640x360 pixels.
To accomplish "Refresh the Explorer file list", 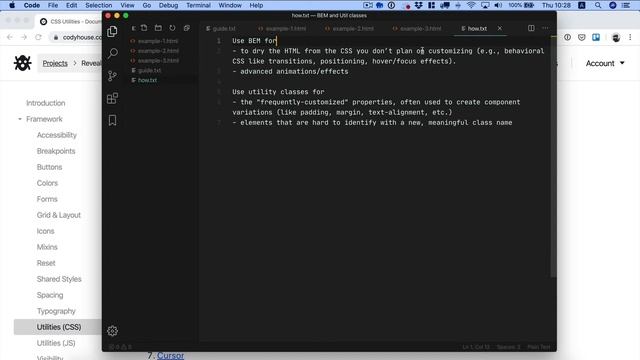I will (x=172, y=28).
